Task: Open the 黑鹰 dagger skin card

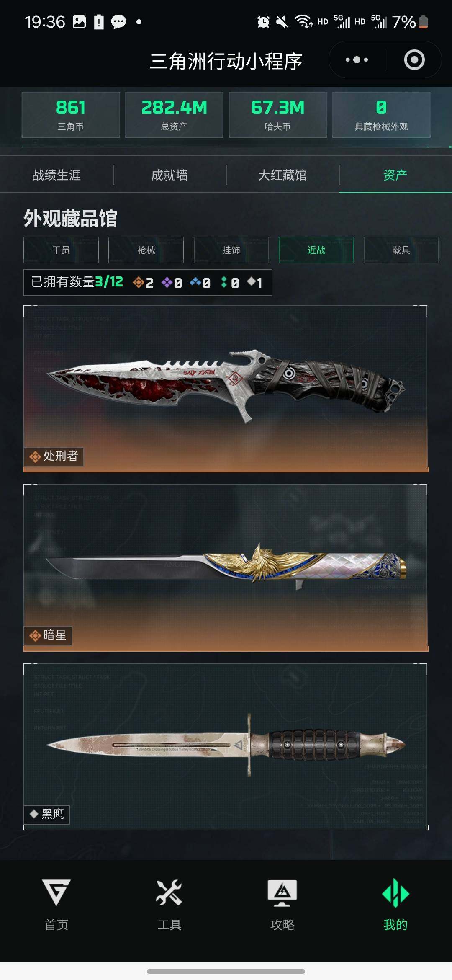Action: 226,747
